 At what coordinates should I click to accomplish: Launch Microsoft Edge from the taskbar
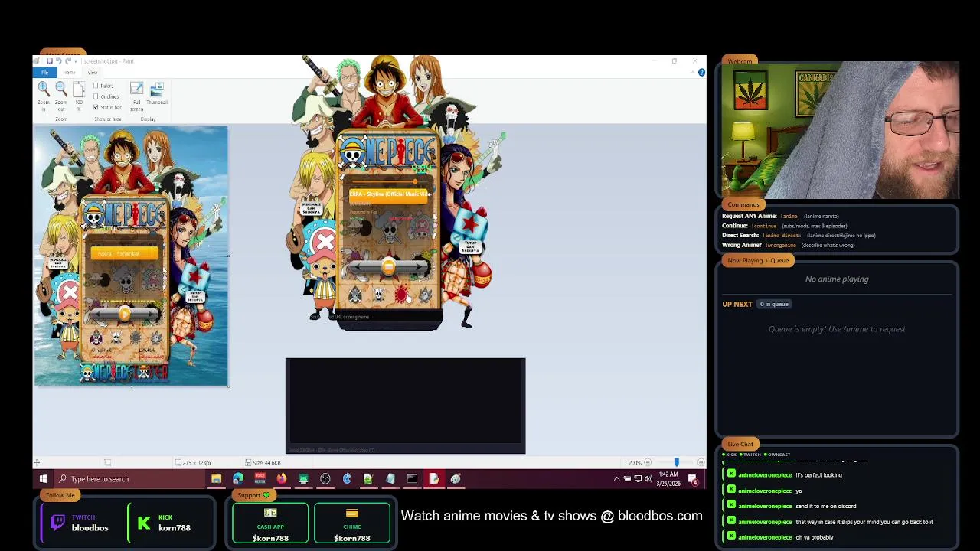tap(238, 479)
